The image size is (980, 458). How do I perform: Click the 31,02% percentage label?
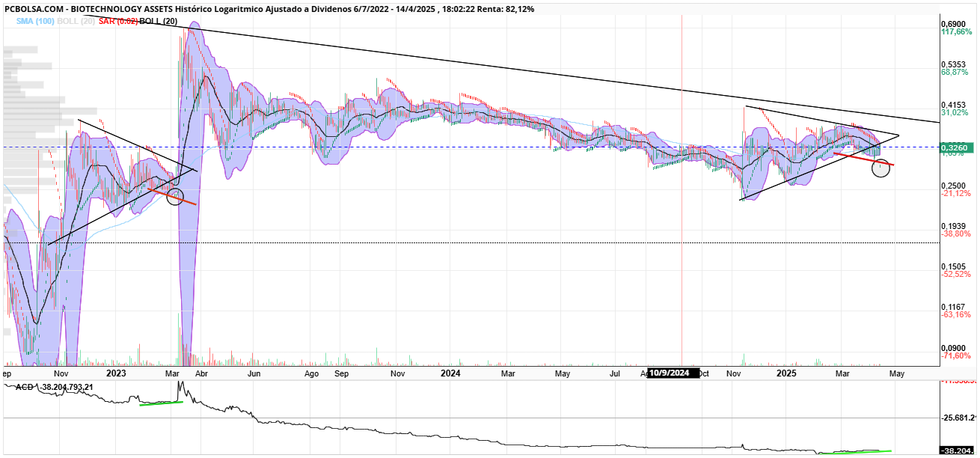pos(955,113)
